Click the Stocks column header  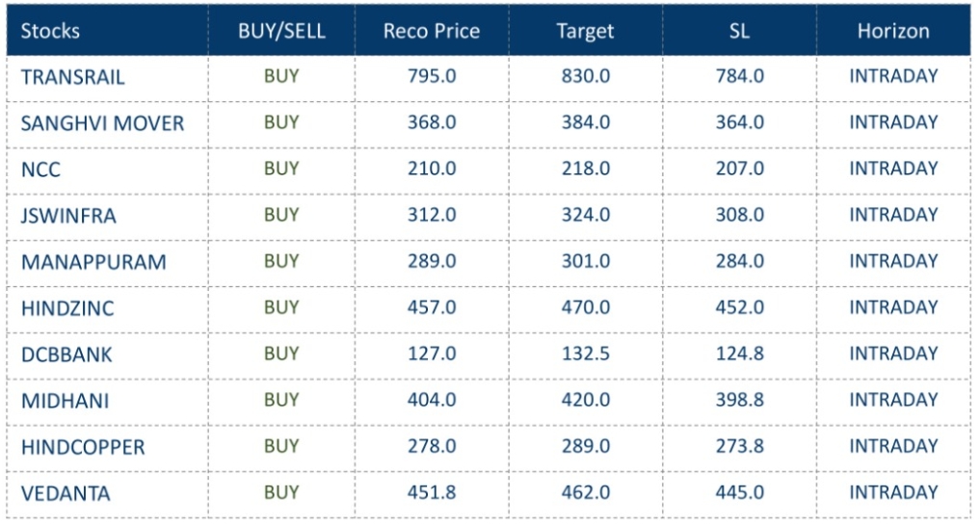(x=50, y=31)
